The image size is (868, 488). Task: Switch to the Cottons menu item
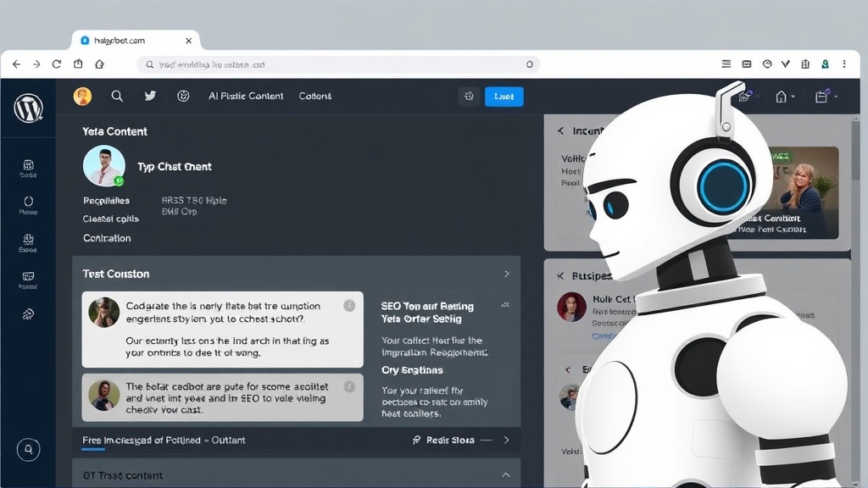tap(315, 96)
